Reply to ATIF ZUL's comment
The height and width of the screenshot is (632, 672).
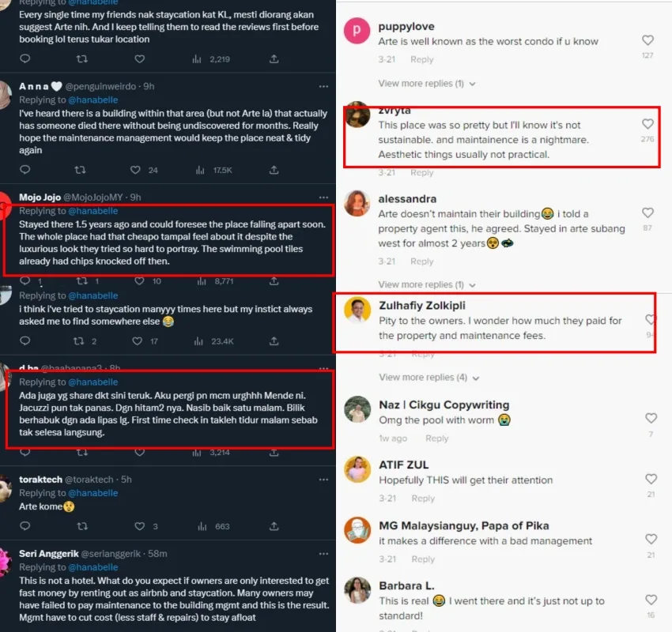click(x=423, y=498)
